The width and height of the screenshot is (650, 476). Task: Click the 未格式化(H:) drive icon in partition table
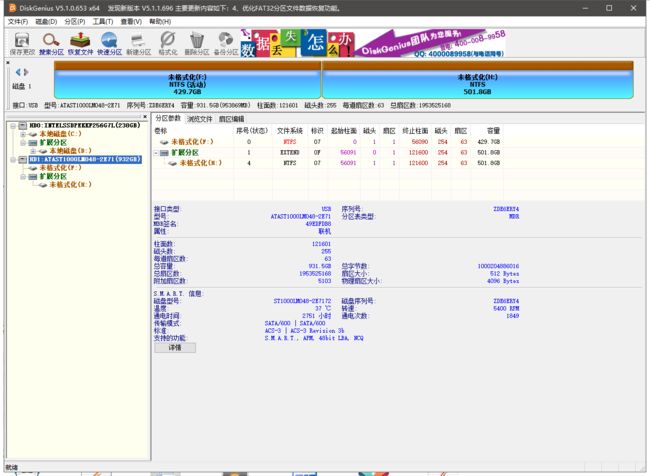(x=172, y=163)
